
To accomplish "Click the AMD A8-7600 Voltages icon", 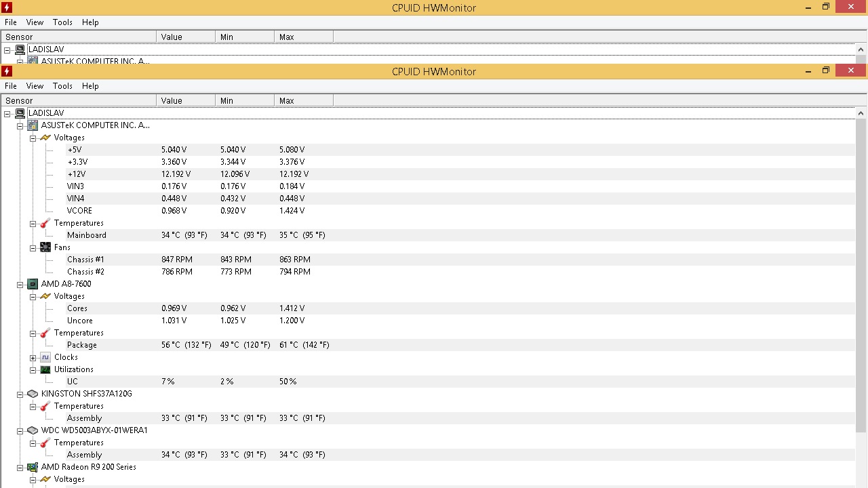I will (x=45, y=296).
